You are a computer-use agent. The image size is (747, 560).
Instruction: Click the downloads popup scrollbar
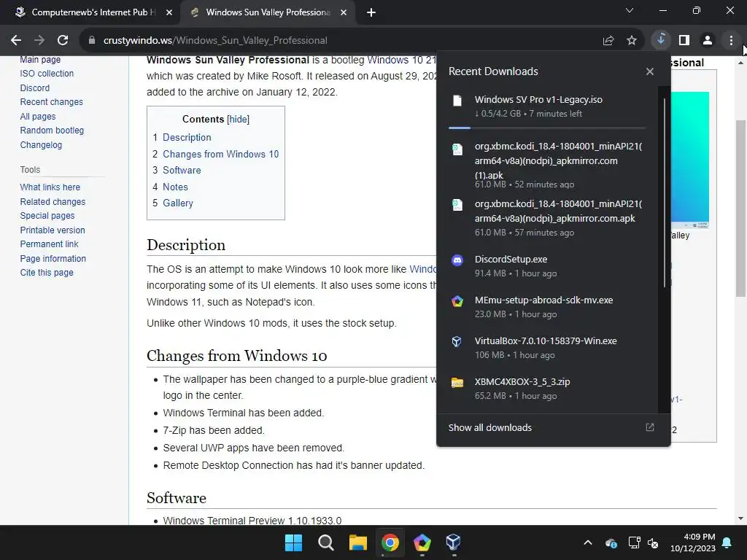tap(665, 192)
